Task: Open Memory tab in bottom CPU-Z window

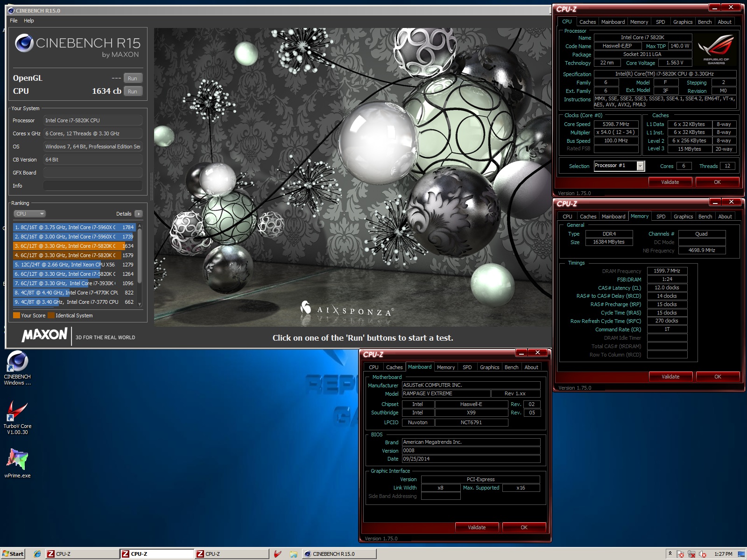Action: tap(446, 367)
